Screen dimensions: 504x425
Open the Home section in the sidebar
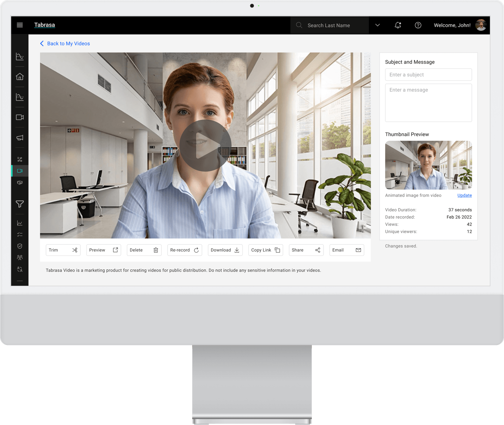pos(20,77)
